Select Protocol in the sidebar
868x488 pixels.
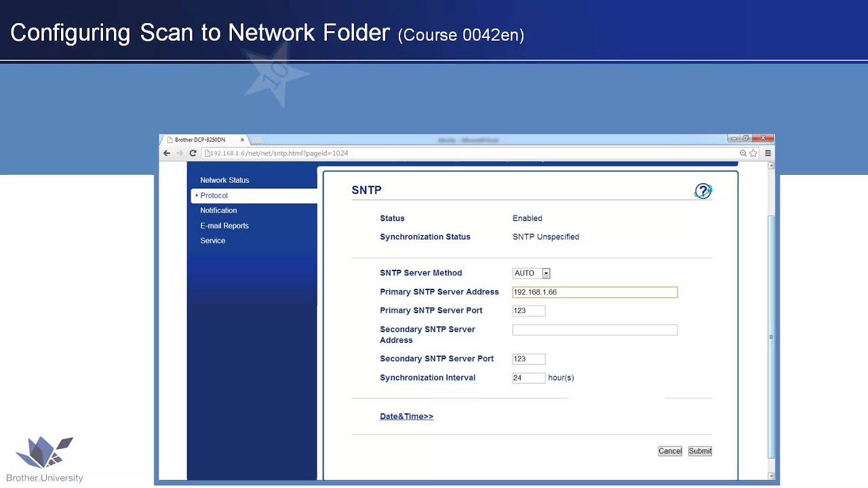254,195
